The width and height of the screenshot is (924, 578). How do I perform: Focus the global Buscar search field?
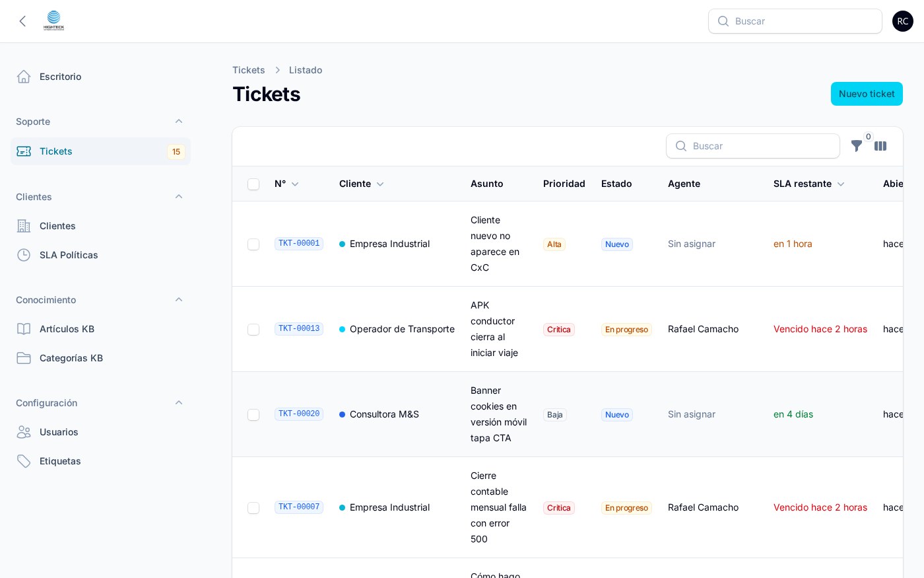[x=795, y=21]
